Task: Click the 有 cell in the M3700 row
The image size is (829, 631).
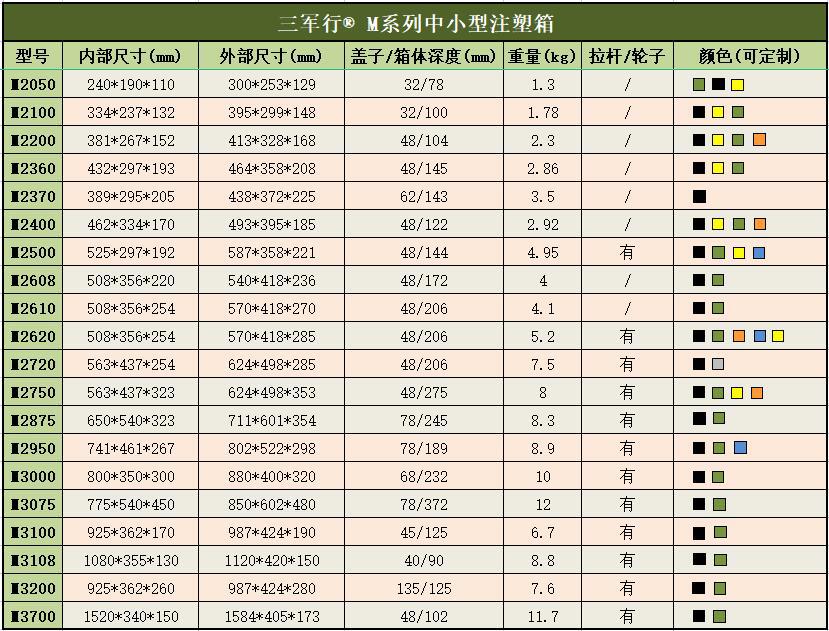Action: point(627,616)
